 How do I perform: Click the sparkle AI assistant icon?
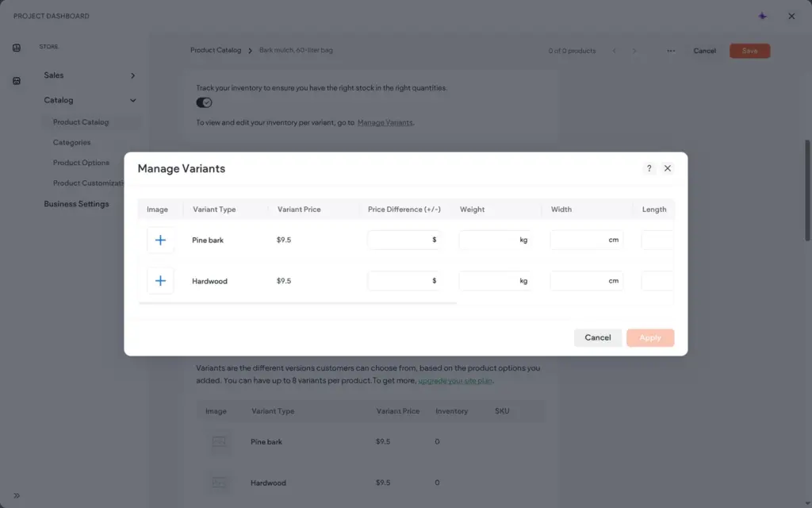(x=762, y=16)
